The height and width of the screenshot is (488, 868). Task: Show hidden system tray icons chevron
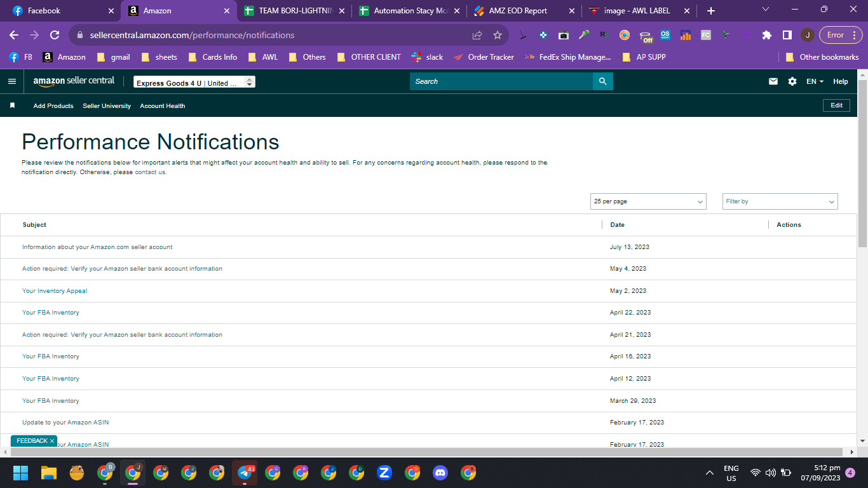tap(710, 473)
